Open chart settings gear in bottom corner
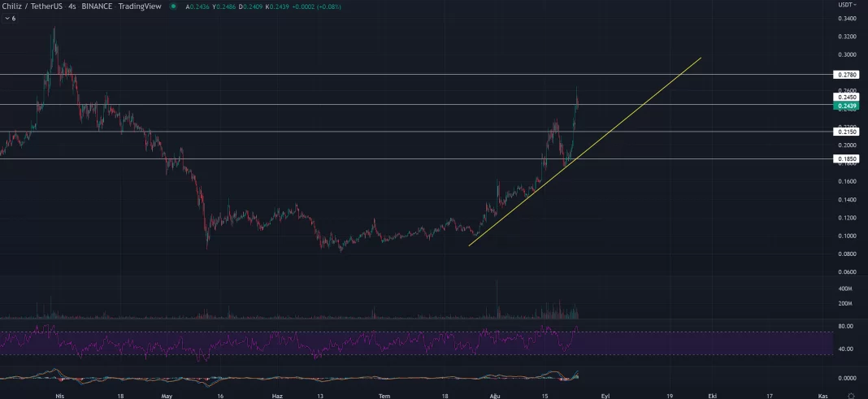This screenshot has height=399, width=868. (x=850, y=394)
